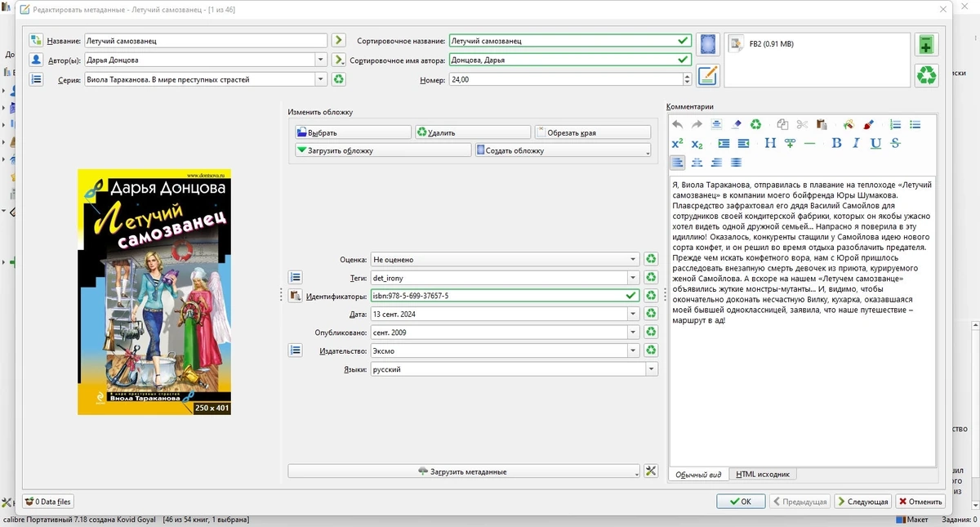Insert superscript in comments editor
Image resolution: width=980 pixels, height=527 pixels.
coord(677,144)
